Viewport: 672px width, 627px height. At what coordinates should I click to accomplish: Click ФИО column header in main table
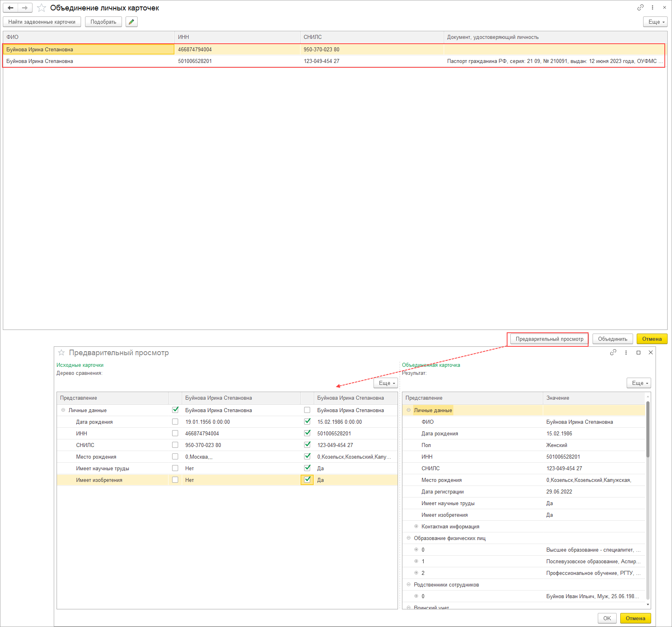pyautogui.click(x=89, y=37)
